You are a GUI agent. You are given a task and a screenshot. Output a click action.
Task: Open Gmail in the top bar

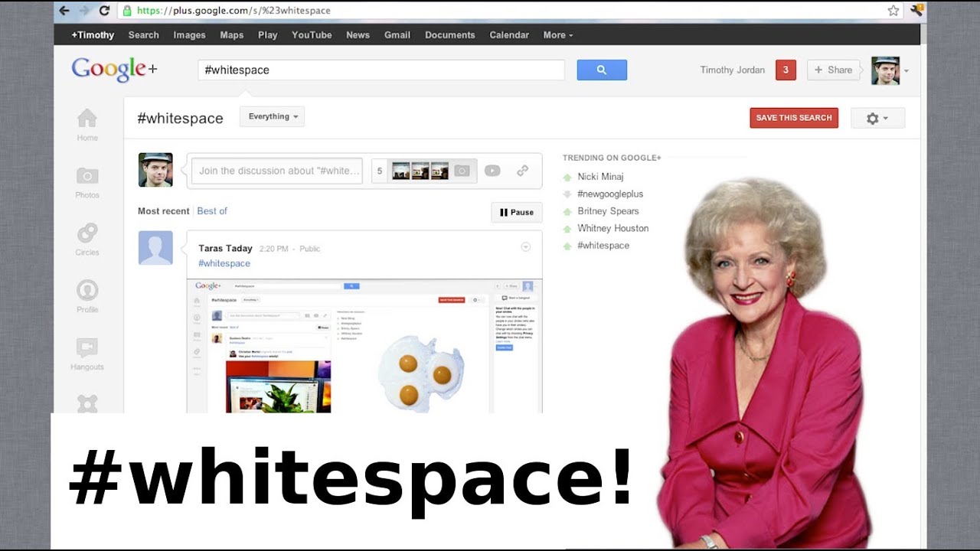(x=397, y=35)
